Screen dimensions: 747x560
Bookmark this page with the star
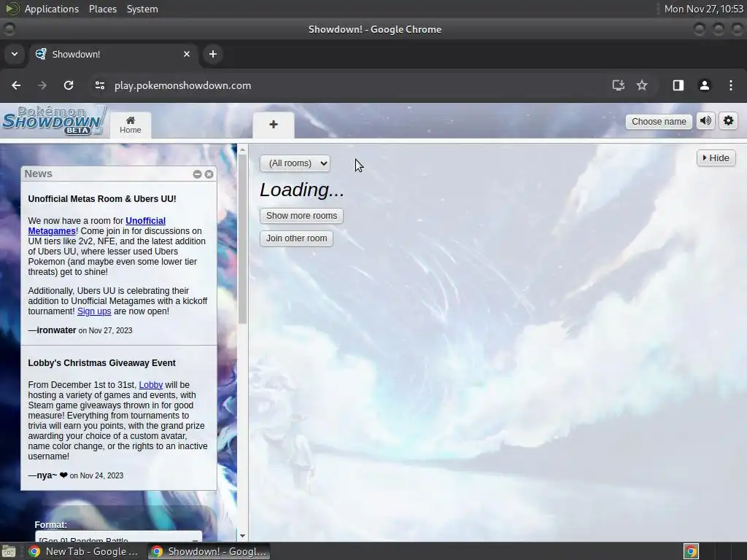(642, 85)
